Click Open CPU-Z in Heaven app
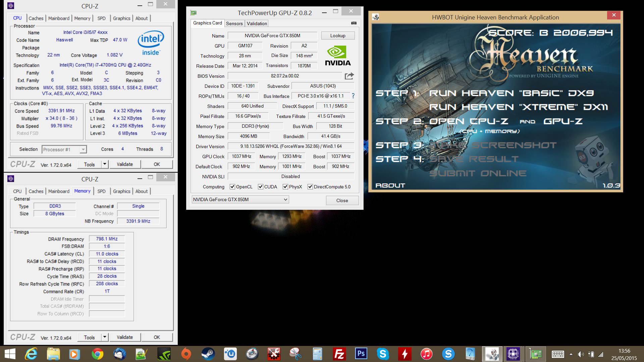The width and height of the screenshot is (644, 362). point(469,121)
